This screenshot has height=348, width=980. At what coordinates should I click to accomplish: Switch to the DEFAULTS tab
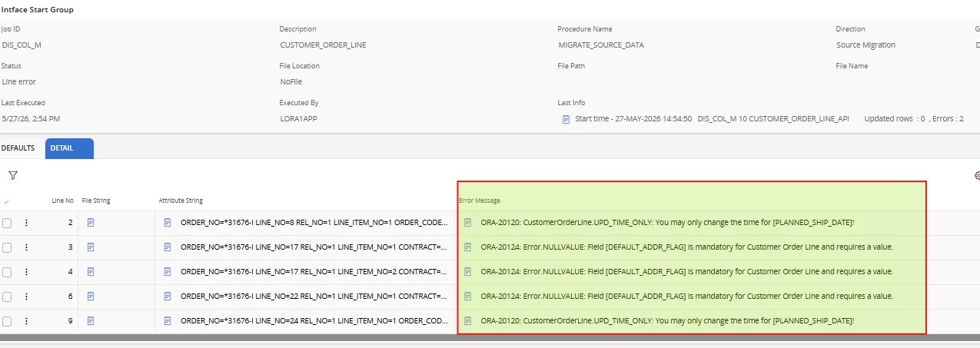[x=18, y=147]
